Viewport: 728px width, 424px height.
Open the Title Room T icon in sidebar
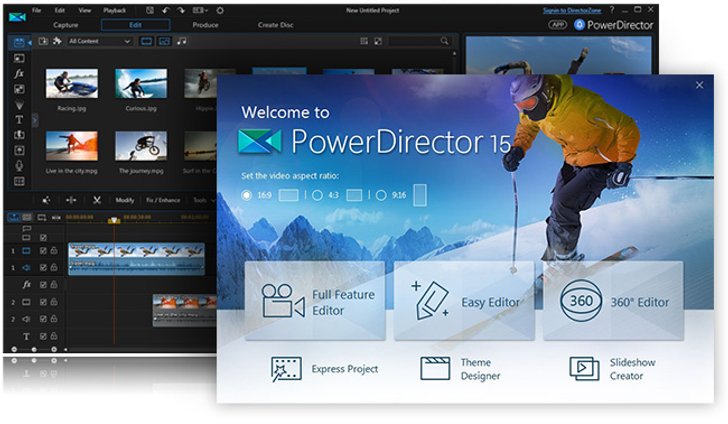19,119
